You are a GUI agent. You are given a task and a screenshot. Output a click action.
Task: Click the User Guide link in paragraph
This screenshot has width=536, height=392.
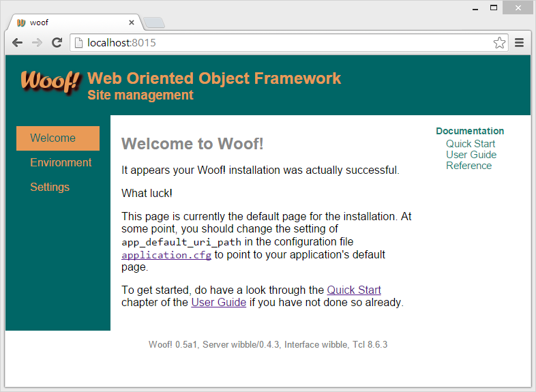[218, 303]
